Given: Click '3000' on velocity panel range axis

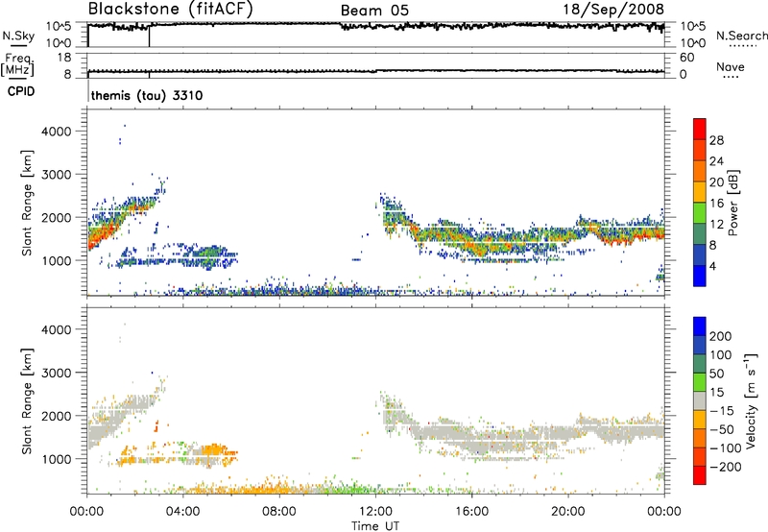Looking at the screenshot, I should click(x=57, y=373).
